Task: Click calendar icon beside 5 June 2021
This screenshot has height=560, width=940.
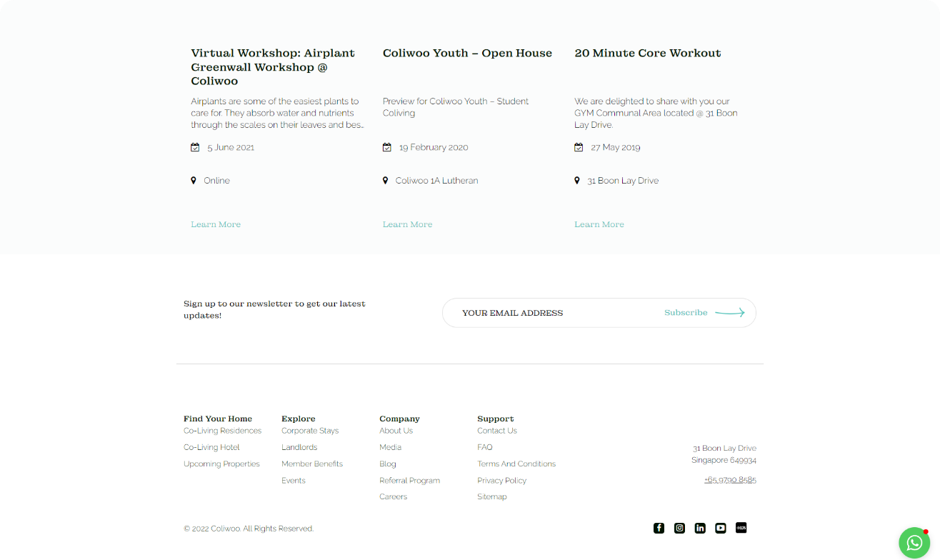Action: point(195,147)
